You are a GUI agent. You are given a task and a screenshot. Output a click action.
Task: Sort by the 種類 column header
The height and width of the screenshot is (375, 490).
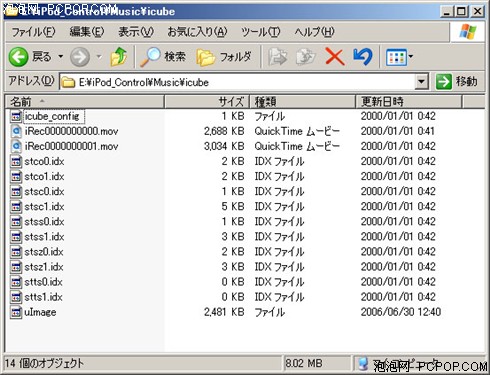tap(302, 102)
